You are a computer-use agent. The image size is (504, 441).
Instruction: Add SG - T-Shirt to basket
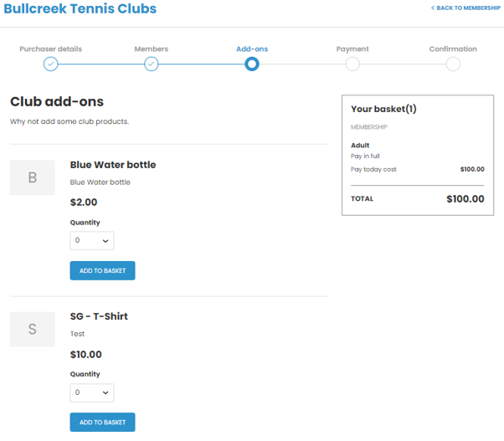pyautogui.click(x=102, y=423)
